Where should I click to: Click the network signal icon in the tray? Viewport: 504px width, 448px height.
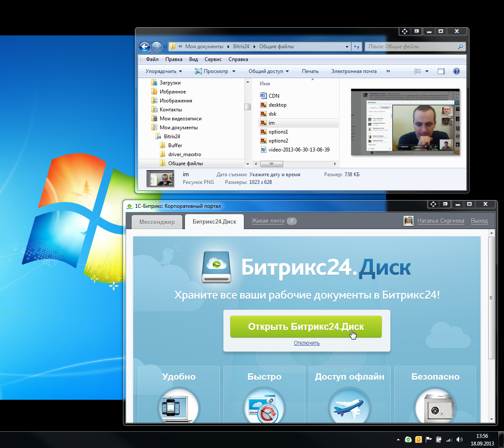[x=449, y=439]
